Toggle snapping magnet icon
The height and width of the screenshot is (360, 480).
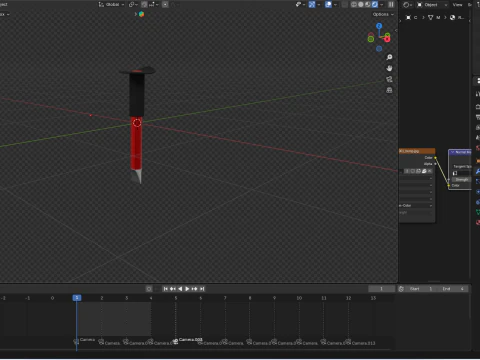click(144, 4)
